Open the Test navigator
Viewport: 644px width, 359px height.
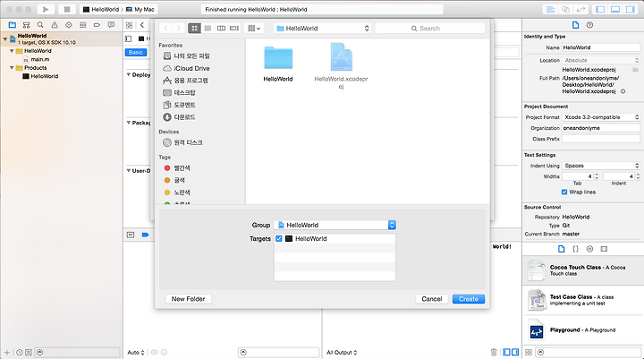point(69,25)
